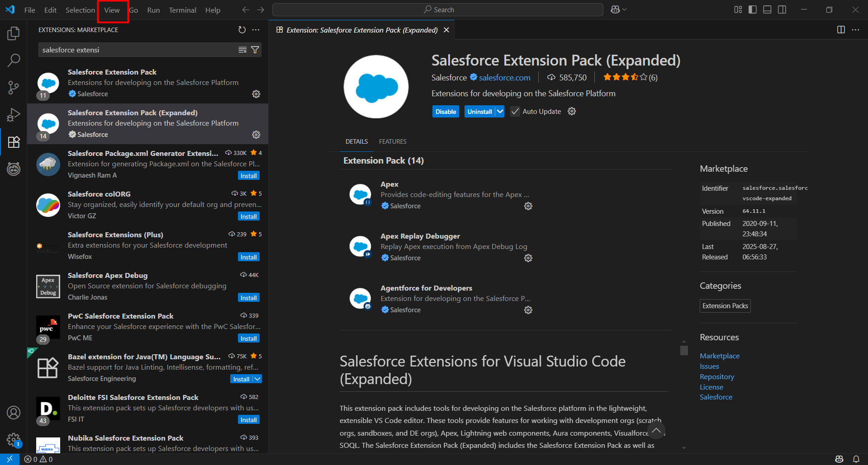Refresh the extensions marketplace list
Image resolution: width=868 pixels, height=465 pixels.
[x=242, y=30]
